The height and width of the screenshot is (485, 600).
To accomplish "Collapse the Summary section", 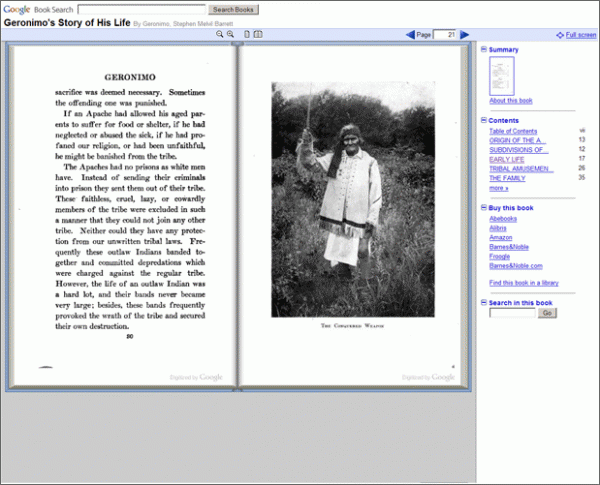I will (483, 49).
